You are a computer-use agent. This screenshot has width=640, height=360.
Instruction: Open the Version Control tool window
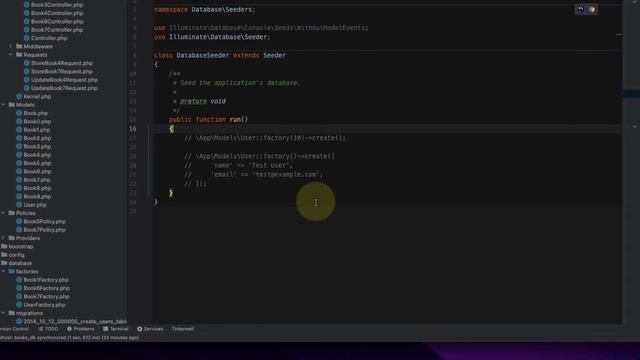(x=15, y=329)
